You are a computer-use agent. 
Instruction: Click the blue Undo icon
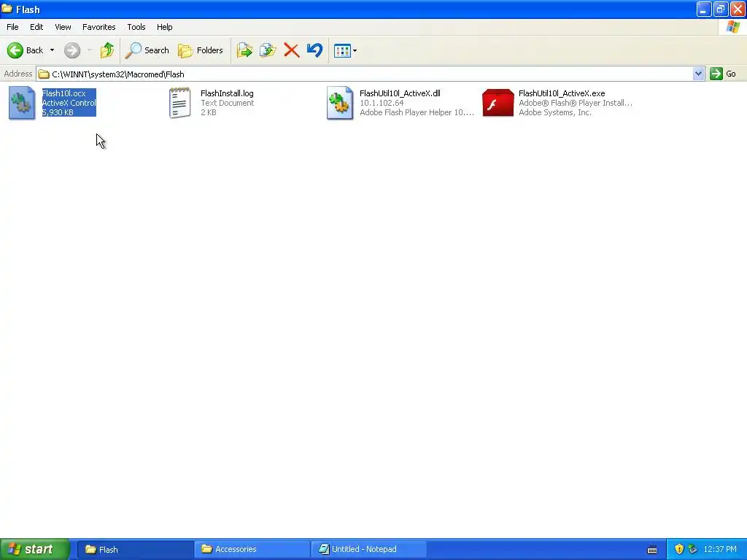point(315,50)
